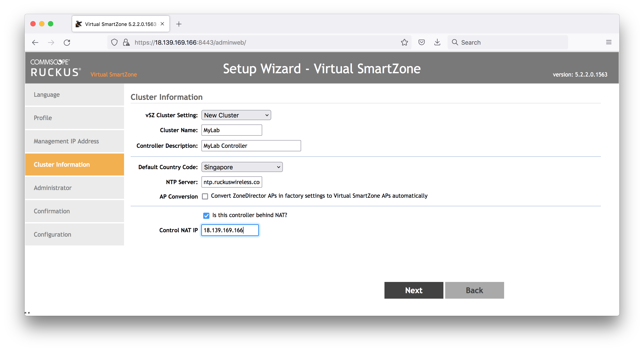
Task: Click the Next button
Action: click(x=414, y=290)
